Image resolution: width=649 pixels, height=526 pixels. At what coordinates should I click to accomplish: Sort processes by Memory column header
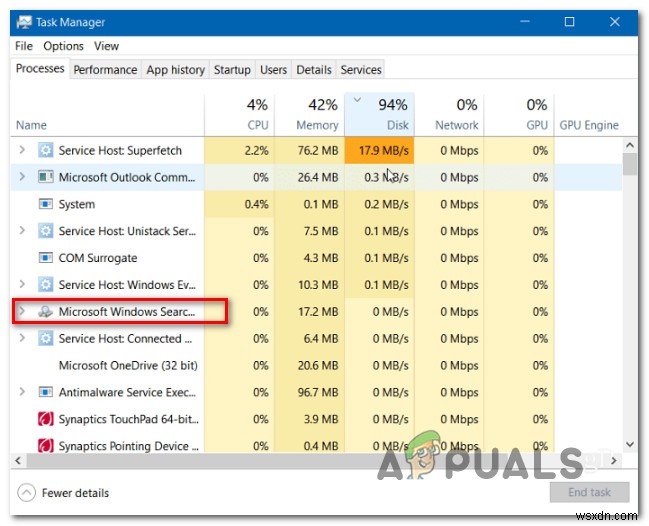click(309, 115)
